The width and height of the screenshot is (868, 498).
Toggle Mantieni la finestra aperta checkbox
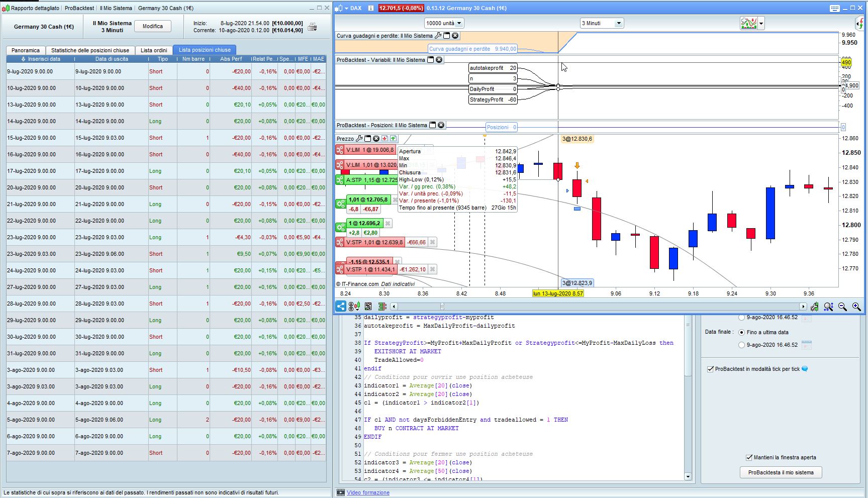[749, 457]
